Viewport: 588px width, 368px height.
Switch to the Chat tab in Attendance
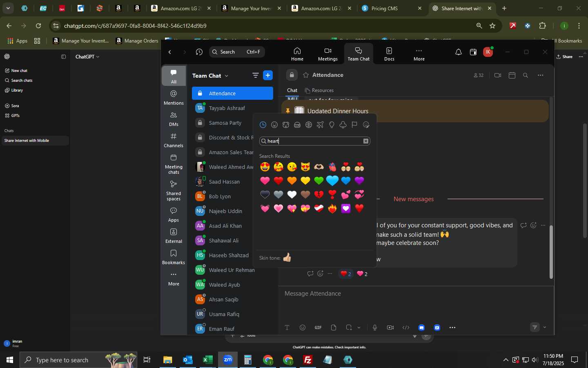click(x=292, y=90)
